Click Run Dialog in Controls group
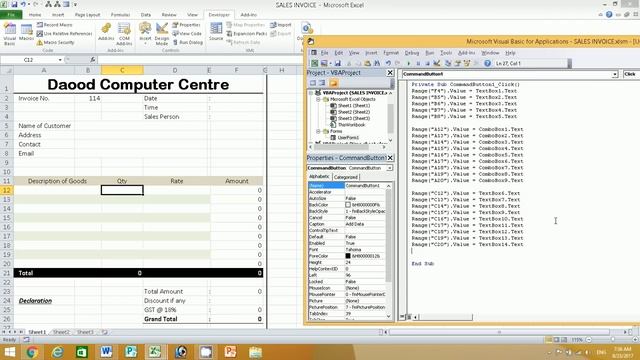The image size is (640, 360). [x=187, y=42]
